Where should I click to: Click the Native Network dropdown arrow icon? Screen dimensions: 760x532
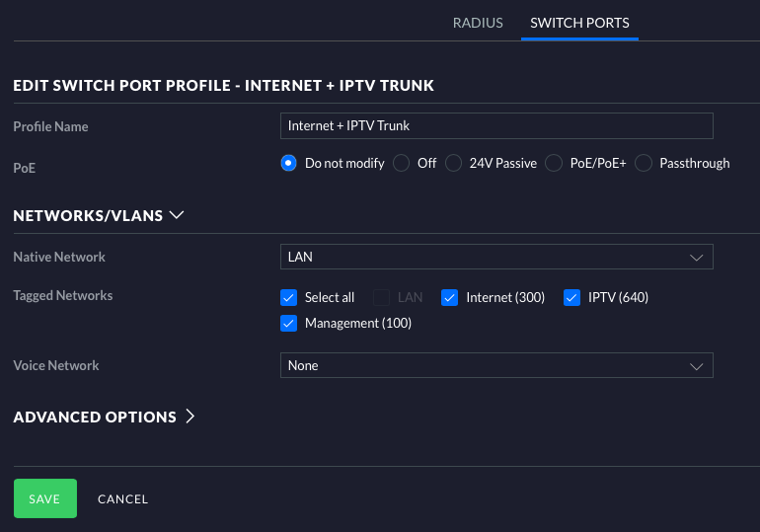pyautogui.click(x=696, y=257)
